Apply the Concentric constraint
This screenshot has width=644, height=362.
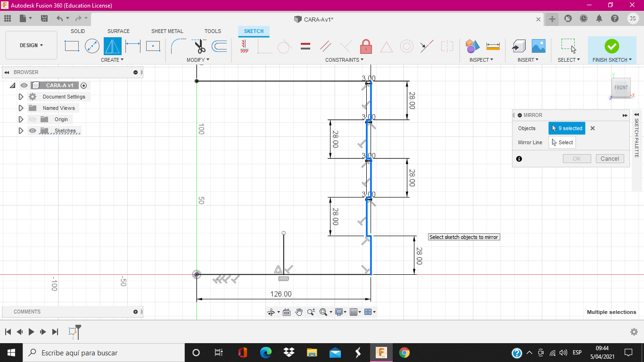tap(407, 46)
